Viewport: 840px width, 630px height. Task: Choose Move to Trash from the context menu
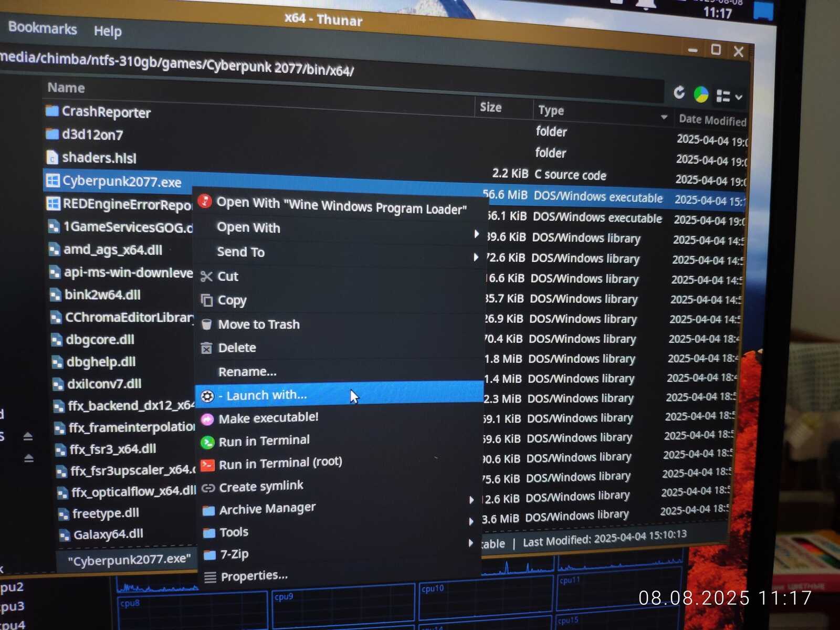(x=259, y=324)
